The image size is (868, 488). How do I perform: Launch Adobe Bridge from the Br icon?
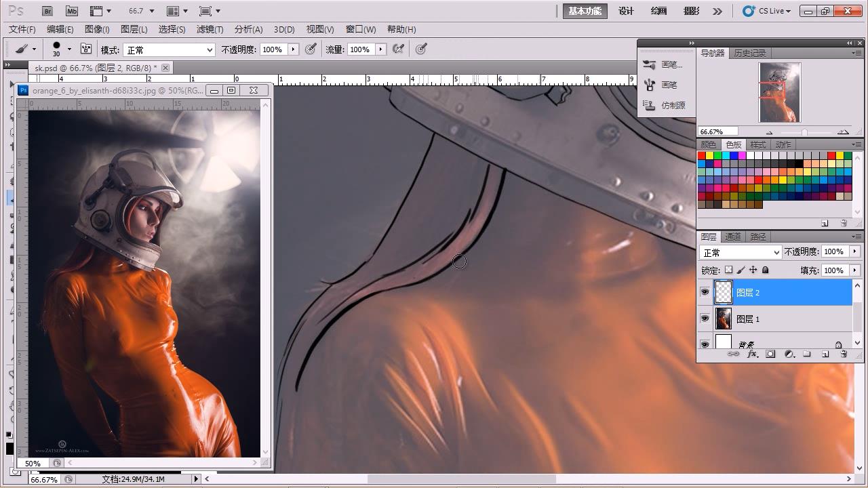47,11
